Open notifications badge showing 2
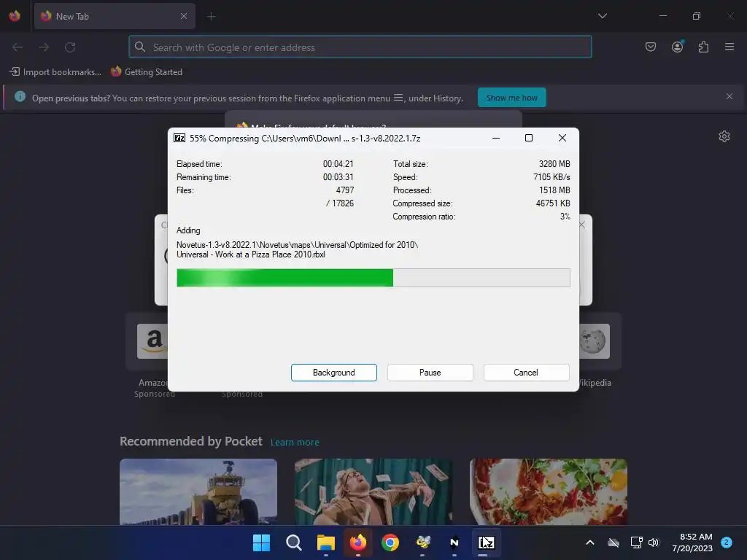Viewport: 747px width, 560px height. point(726,542)
